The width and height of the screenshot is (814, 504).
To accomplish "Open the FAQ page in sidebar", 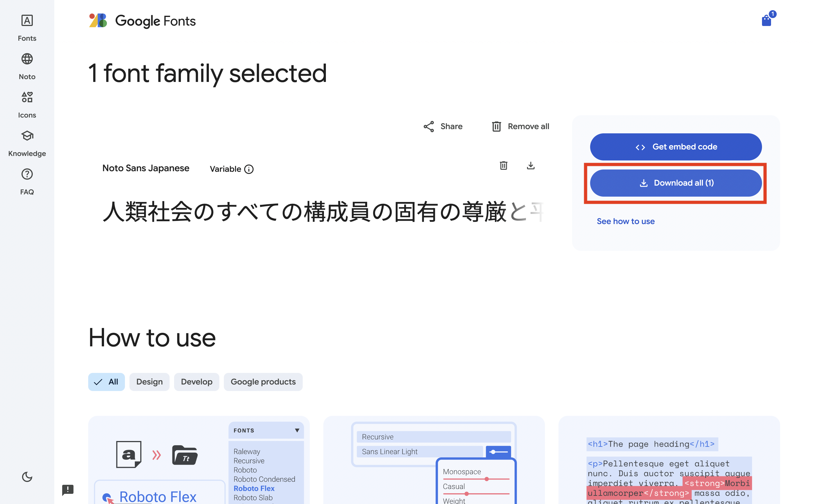I will [27, 182].
